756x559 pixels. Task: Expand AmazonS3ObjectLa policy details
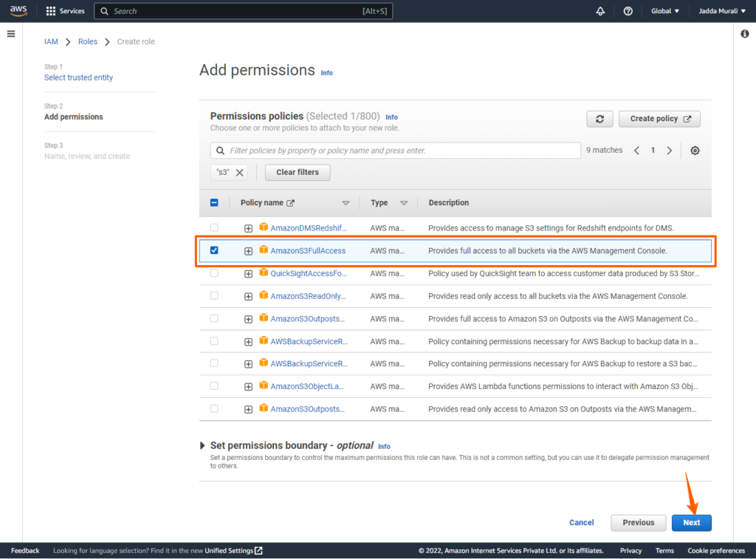[248, 387]
